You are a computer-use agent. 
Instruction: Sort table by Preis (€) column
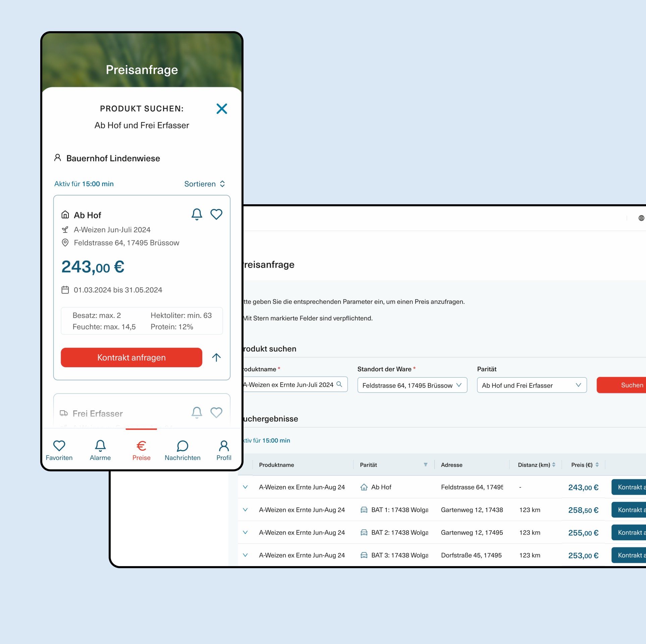[x=597, y=465]
